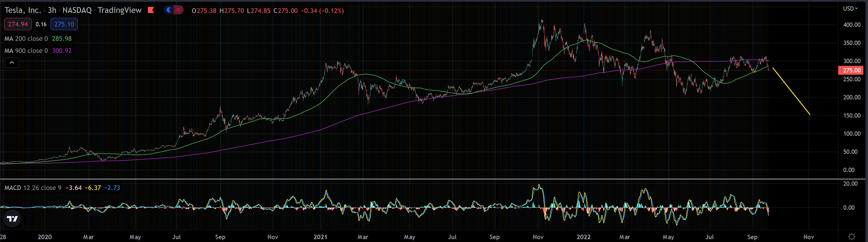Click the blue moon post-market session icon
868x242 pixels.
pyautogui.click(x=169, y=10)
